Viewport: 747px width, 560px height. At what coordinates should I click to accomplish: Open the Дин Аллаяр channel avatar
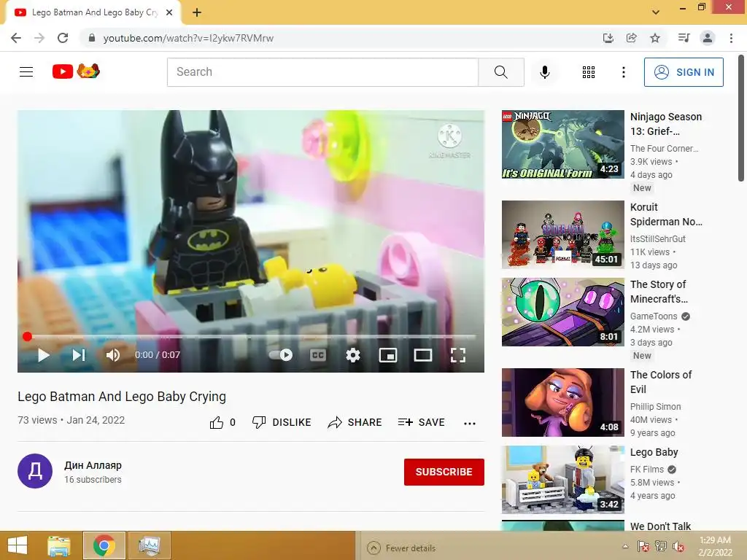[35, 471]
